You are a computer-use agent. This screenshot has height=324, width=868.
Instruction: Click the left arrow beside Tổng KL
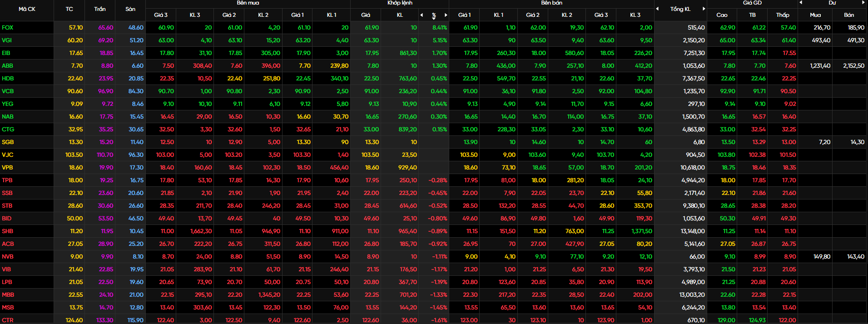pyautogui.click(x=657, y=9)
